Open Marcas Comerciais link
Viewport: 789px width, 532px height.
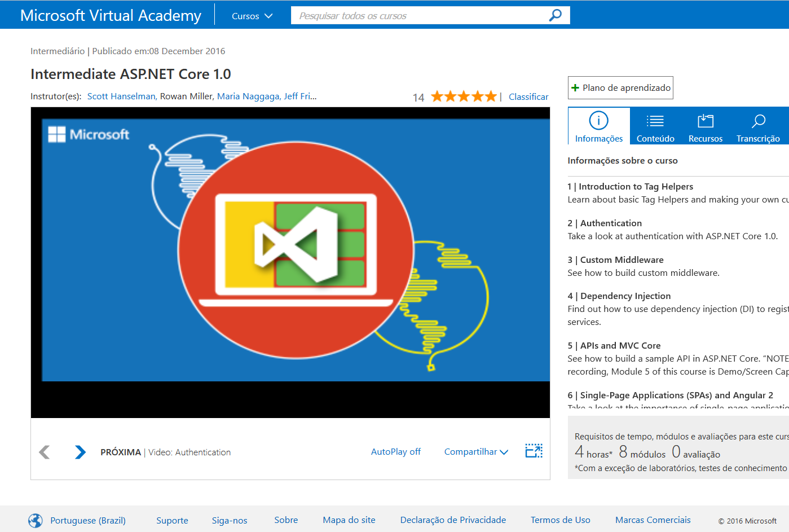pos(653,520)
